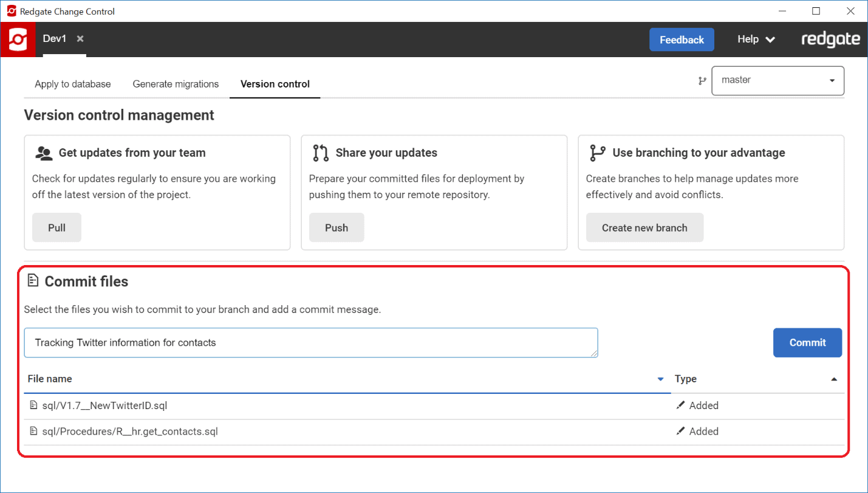
Task: Click the branching icon beside Use branching
Action: coord(597,153)
